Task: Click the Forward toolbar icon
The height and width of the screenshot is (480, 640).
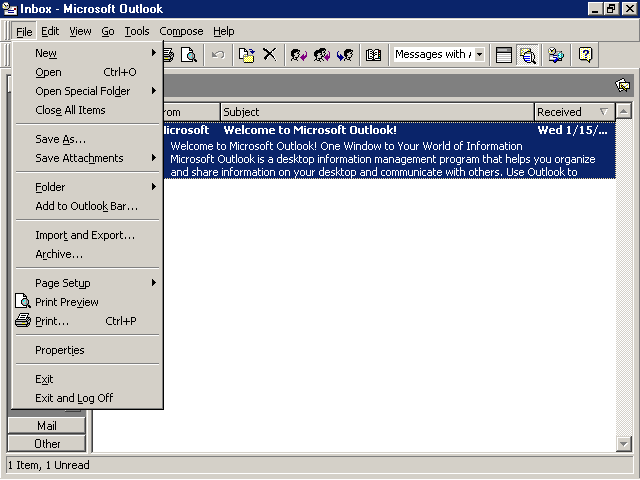Action: pos(345,55)
